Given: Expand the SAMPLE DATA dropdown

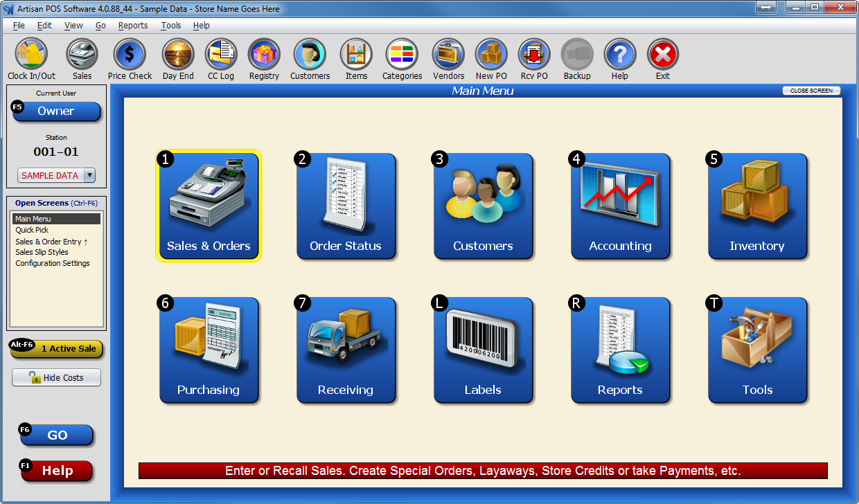Looking at the screenshot, I should (x=89, y=176).
